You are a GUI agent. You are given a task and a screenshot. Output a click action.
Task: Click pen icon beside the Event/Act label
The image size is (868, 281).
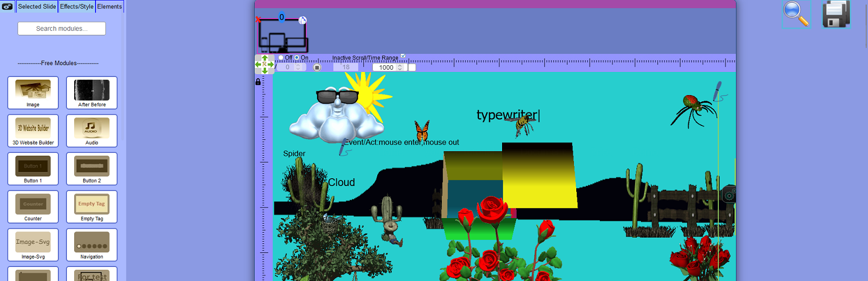point(343,147)
